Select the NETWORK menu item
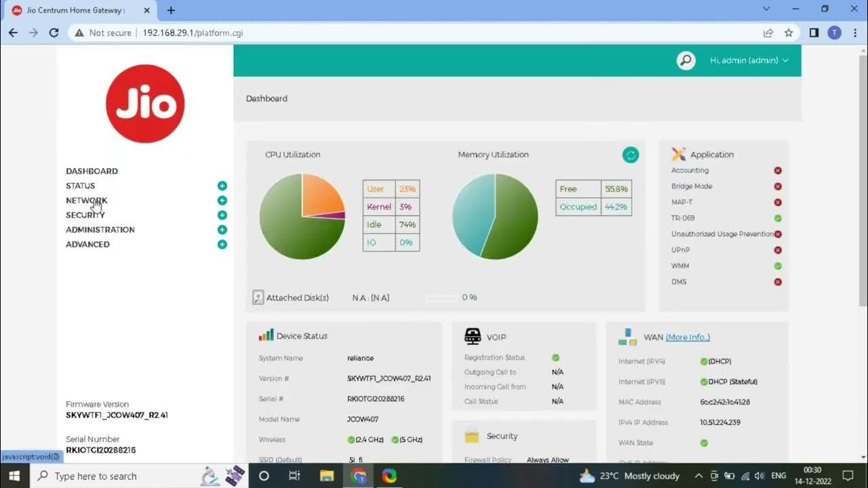This screenshot has height=488, width=868. [86, 201]
